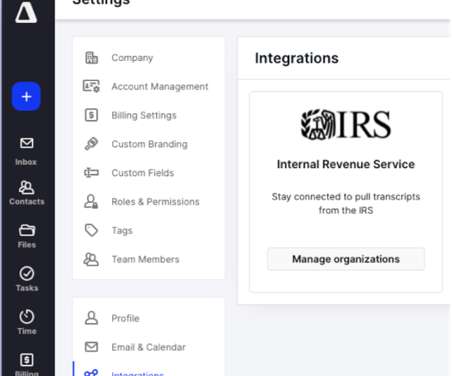Select Roles & Permissions menu item

pos(155,202)
